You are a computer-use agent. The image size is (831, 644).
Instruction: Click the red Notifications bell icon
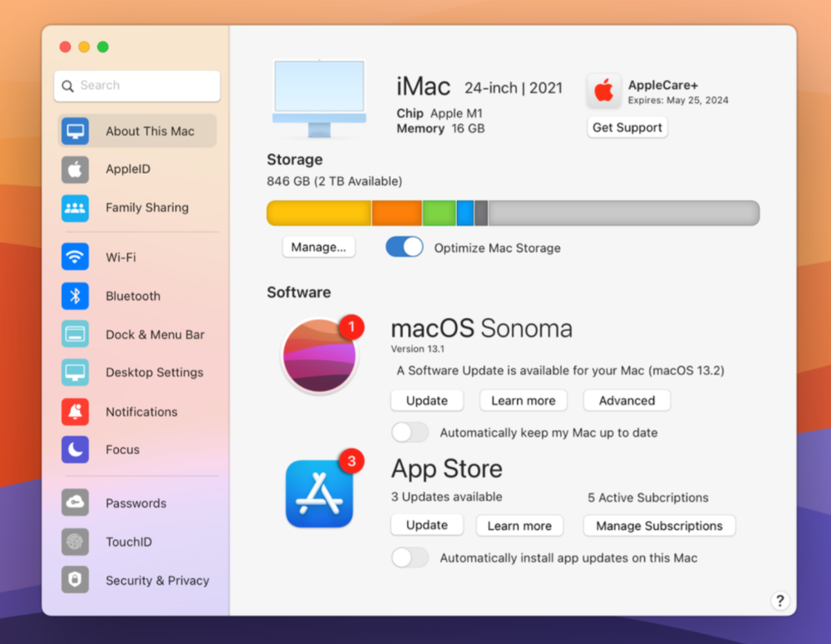(75, 411)
